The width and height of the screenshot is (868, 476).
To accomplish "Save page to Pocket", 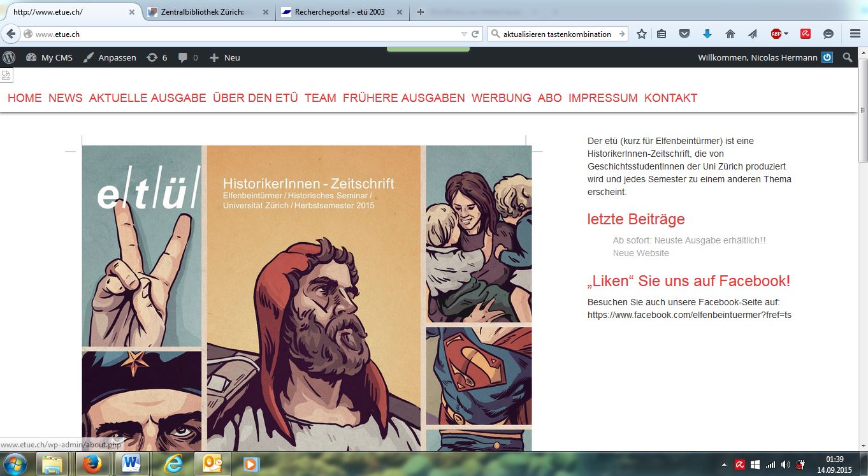I will tap(684, 34).
